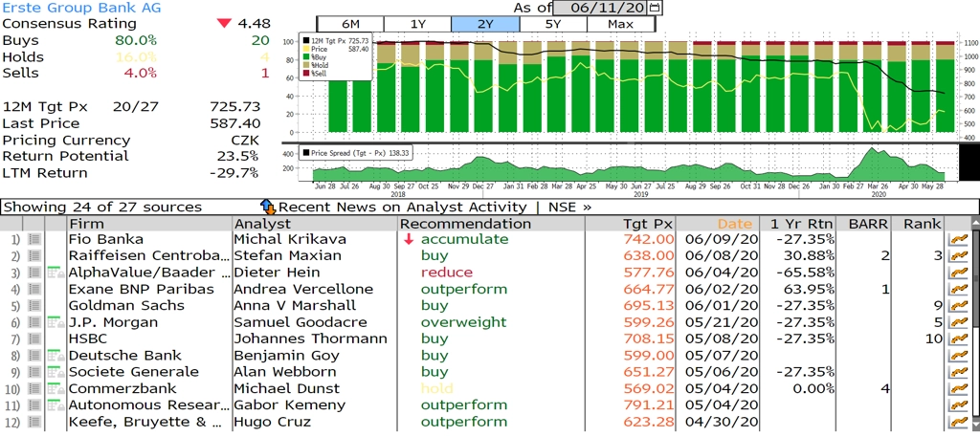Screen dimensions: 980x437
Task: Open chart icon for Goldman Sachs row
Action: tap(957, 305)
